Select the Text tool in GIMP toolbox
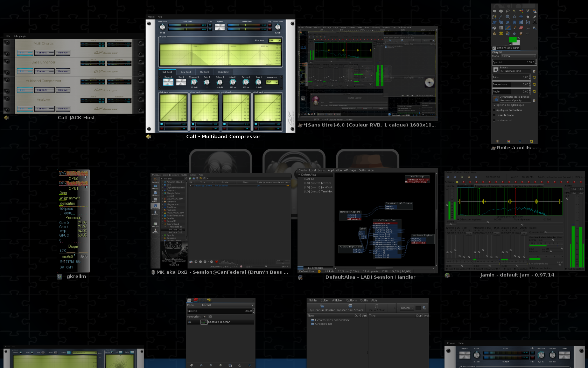 [x=534, y=22]
